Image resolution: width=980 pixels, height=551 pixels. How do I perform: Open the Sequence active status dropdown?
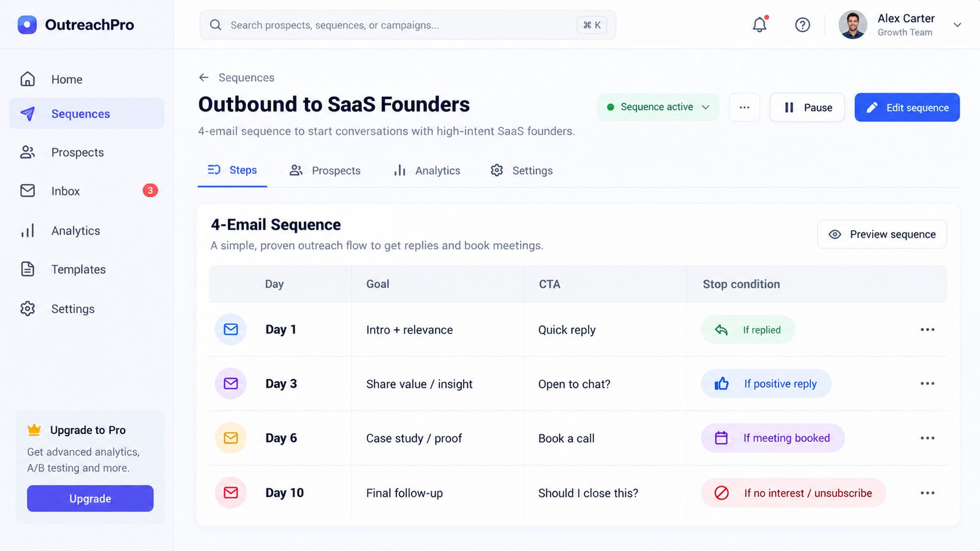(658, 107)
